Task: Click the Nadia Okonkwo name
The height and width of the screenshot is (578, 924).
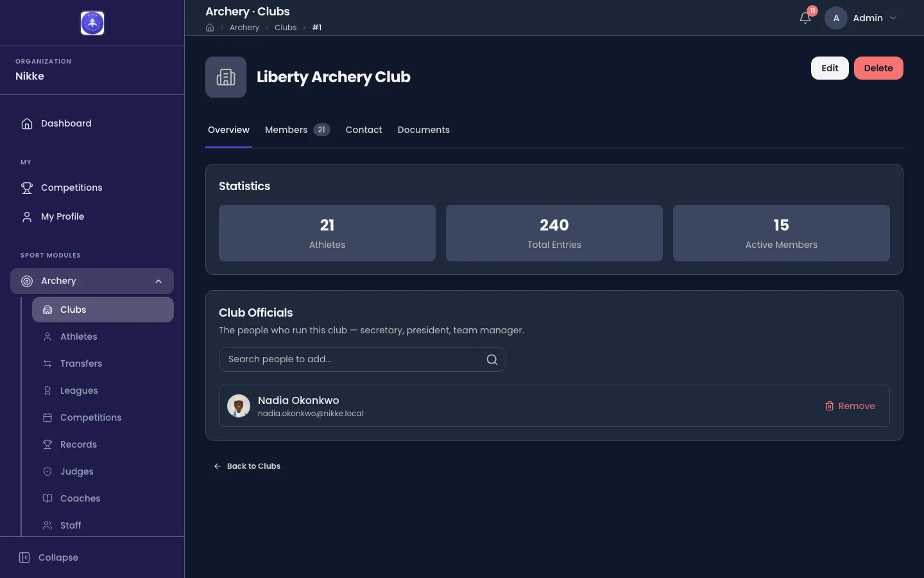Action: 298,400
